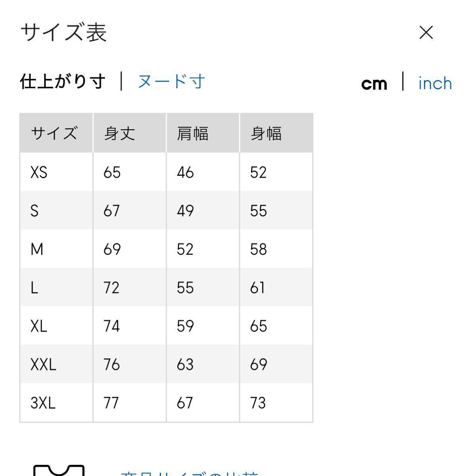Viewport: 472px width, 476px height.
Task: Switch measurement units to inch
Action: 435,83
